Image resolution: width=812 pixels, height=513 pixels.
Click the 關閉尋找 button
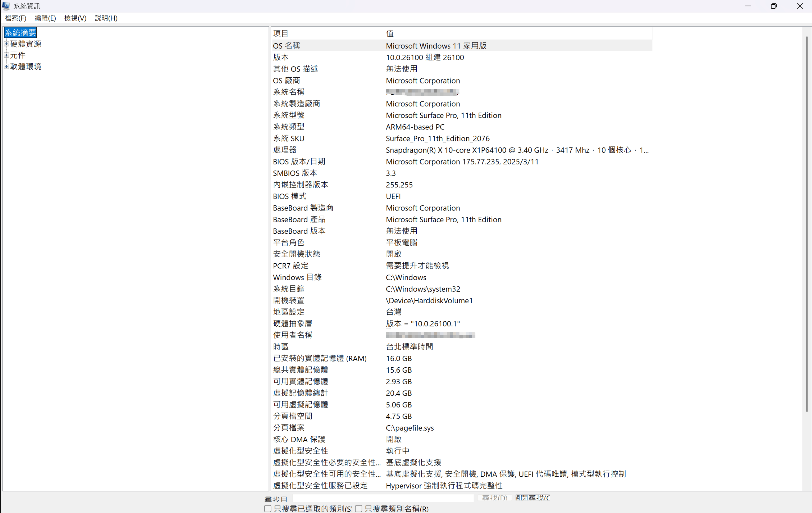pos(533,498)
